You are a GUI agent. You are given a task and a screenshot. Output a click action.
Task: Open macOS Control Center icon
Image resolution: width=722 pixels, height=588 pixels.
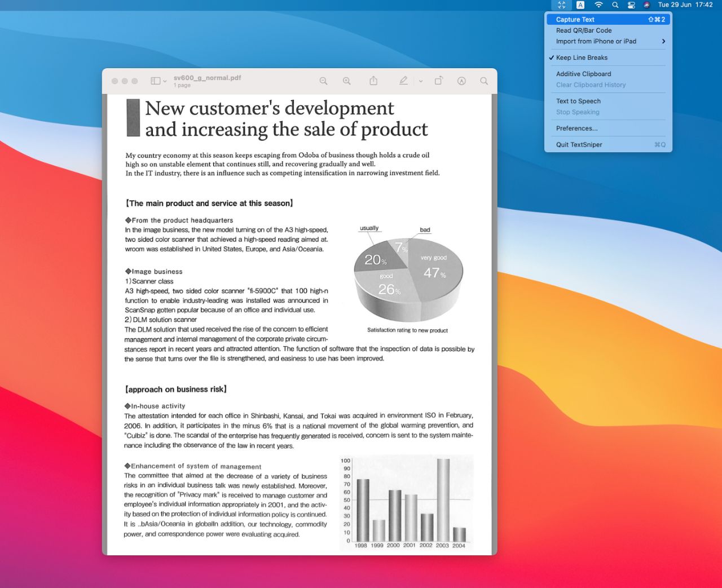(x=631, y=5)
